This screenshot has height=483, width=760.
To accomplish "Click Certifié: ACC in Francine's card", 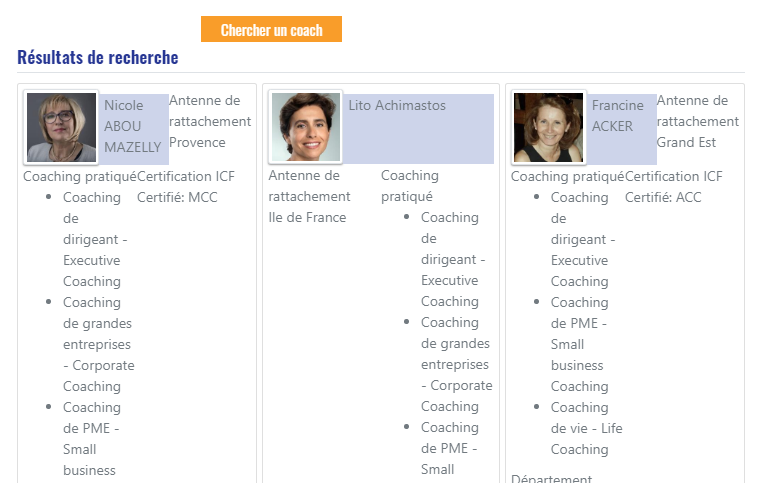I will pos(663,197).
